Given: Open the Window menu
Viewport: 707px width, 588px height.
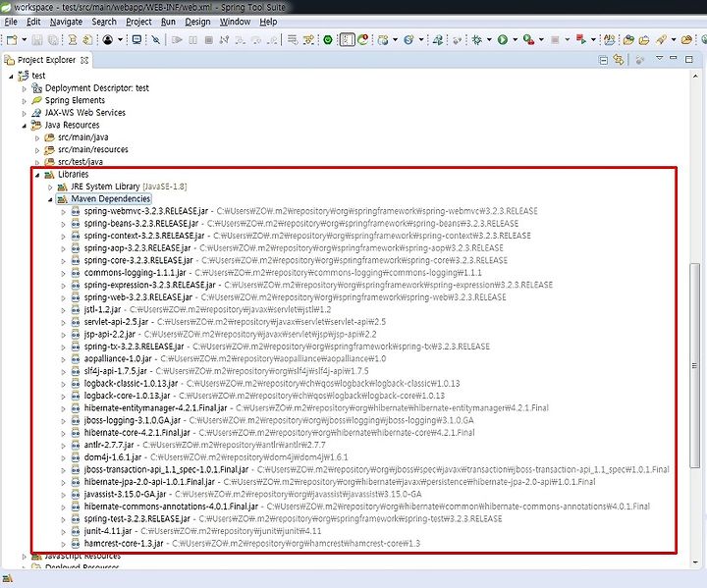Looking at the screenshot, I should (235, 22).
